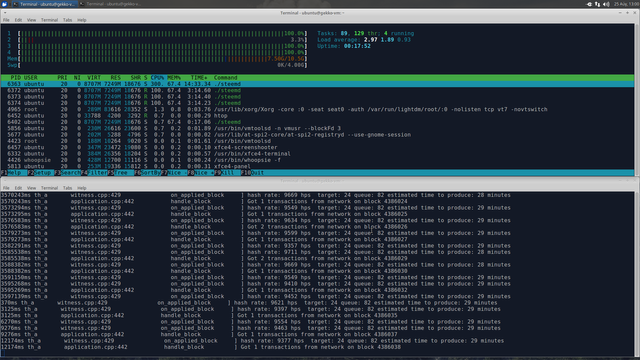Toggle F5 Tree view in htop footer

click(121, 173)
